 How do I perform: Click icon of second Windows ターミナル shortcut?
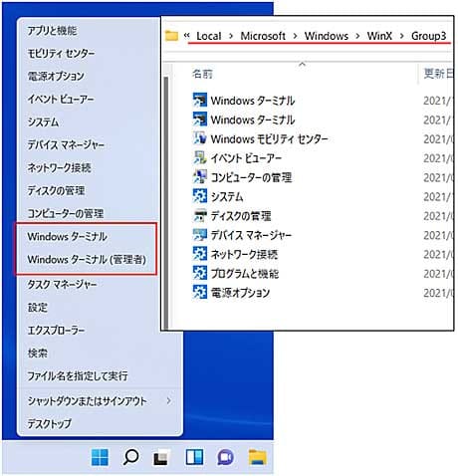[200, 119]
